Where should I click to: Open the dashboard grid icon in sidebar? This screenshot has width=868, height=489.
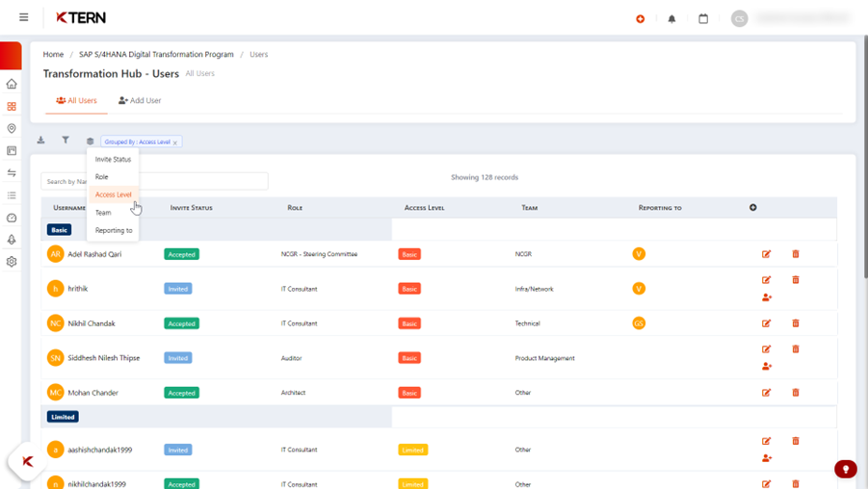point(12,106)
